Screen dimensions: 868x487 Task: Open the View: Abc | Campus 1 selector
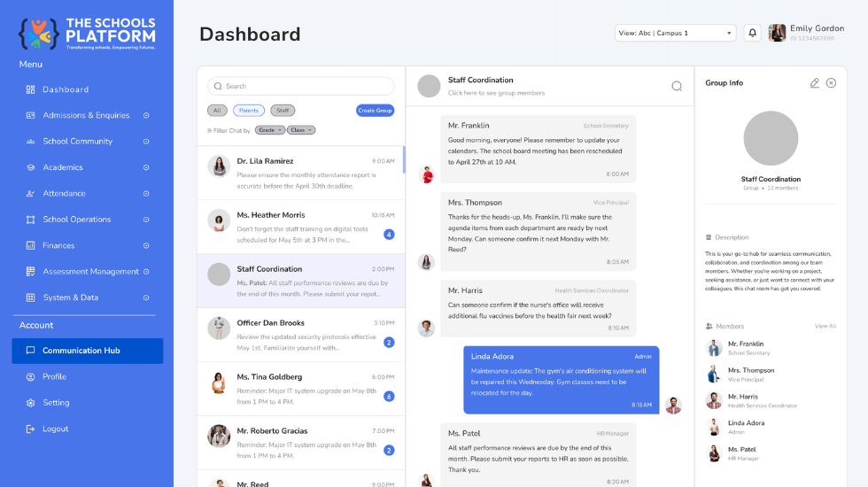pos(675,34)
